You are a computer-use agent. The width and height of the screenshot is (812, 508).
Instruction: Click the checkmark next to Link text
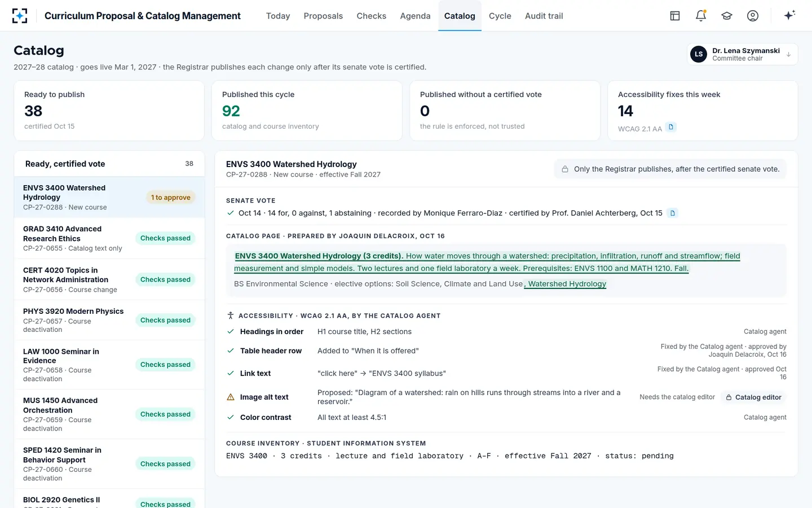click(231, 374)
